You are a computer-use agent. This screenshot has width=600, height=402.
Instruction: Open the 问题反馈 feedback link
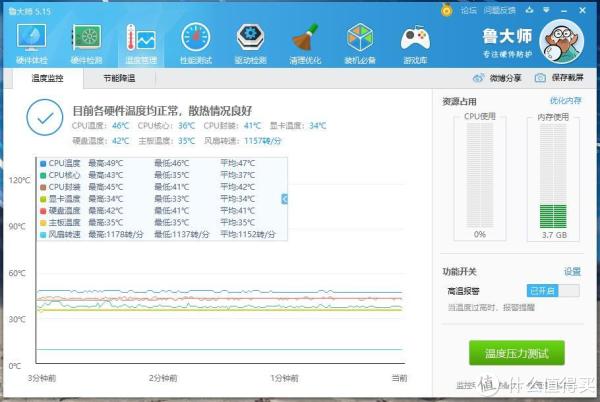pyautogui.click(x=499, y=10)
